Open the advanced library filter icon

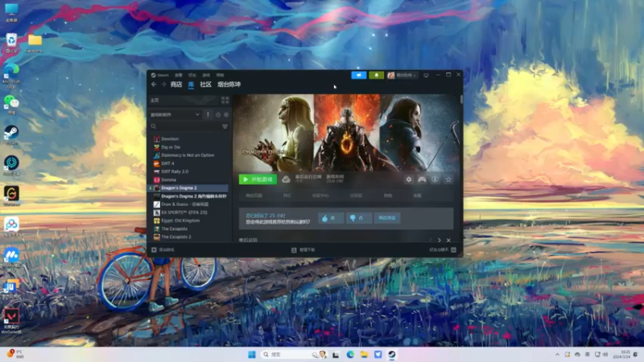225,126
